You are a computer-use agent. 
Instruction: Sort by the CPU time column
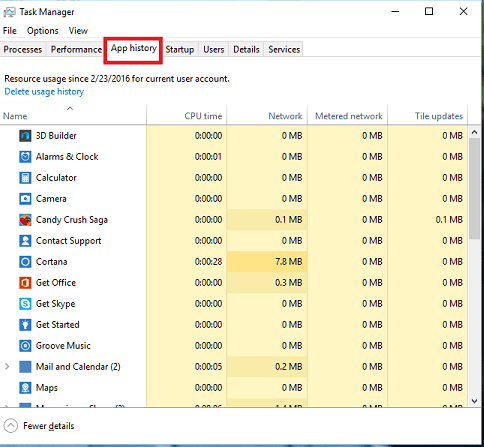click(187, 116)
